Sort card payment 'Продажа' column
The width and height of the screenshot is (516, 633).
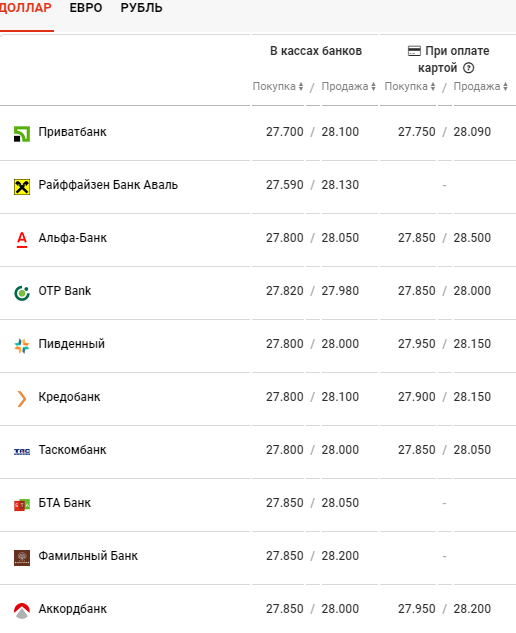(480, 86)
